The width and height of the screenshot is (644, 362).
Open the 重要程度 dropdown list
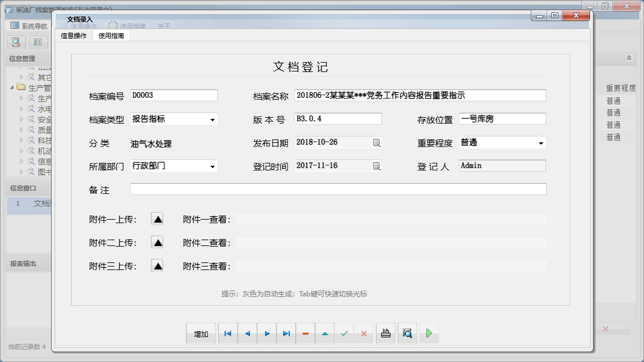(x=541, y=142)
